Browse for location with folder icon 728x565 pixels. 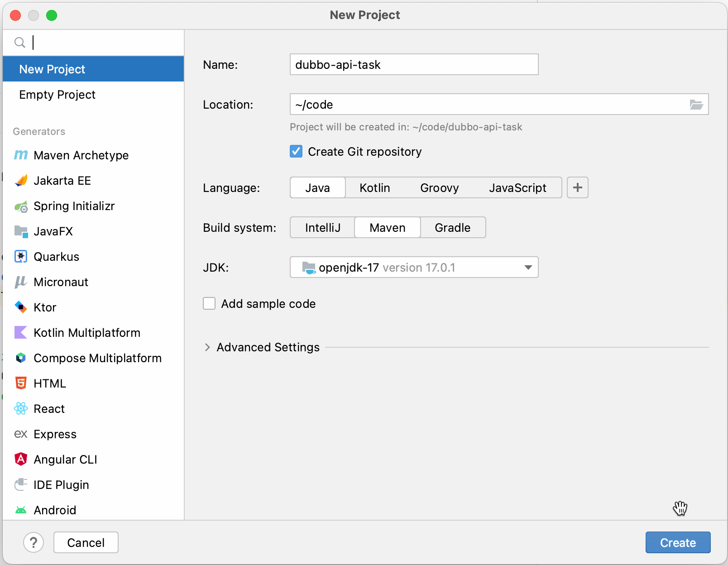(x=696, y=105)
